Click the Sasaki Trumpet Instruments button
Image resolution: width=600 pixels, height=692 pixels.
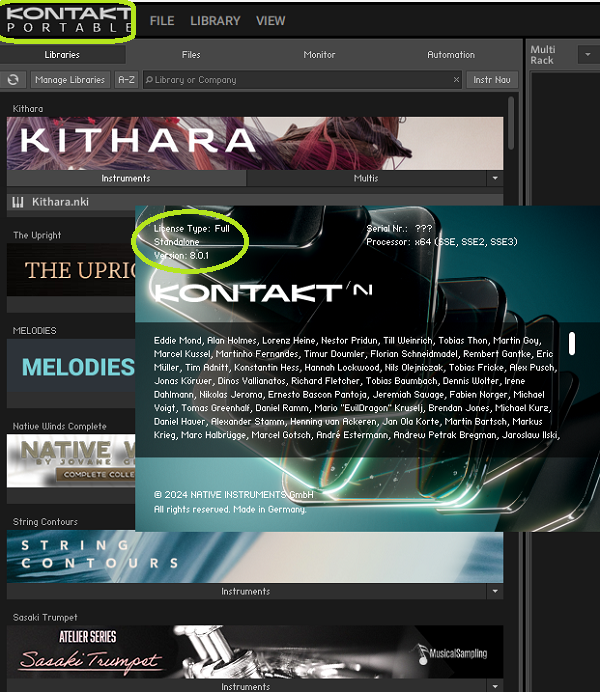pyautogui.click(x=246, y=686)
